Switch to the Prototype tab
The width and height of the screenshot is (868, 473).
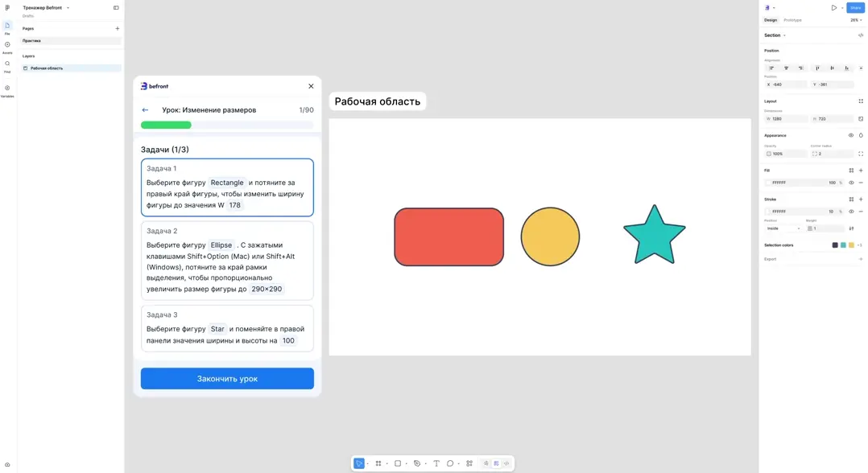click(792, 20)
